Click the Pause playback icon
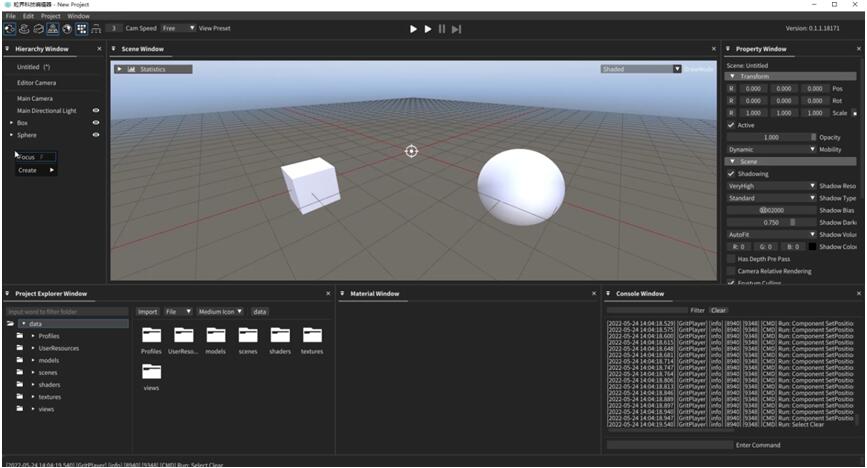This screenshot has width=867, height=468. pos(442,29)
